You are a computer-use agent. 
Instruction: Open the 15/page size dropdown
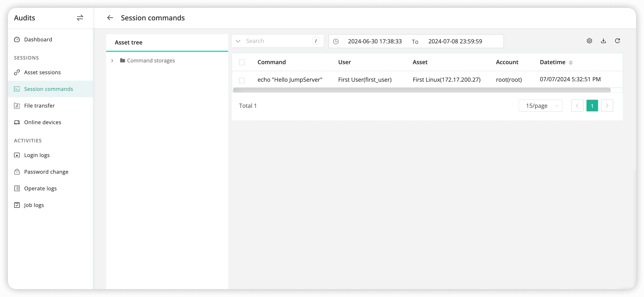[x=540, y=106]
